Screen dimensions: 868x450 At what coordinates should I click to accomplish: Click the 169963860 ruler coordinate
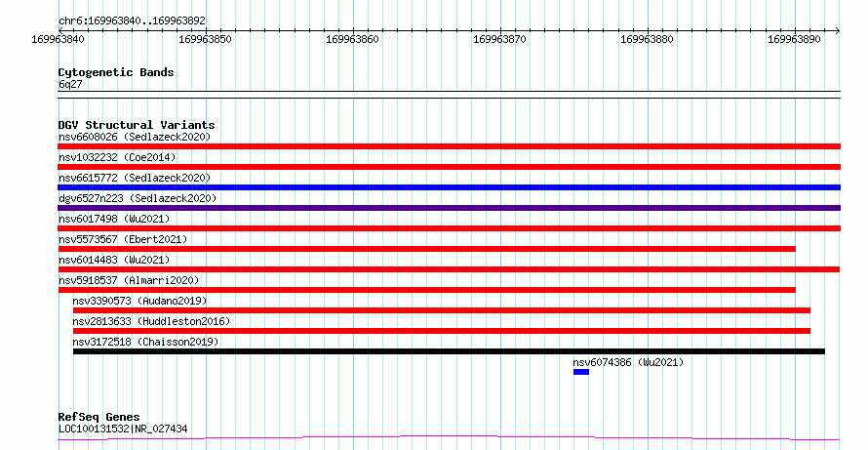pyautogui.click(x=352, y=39)
